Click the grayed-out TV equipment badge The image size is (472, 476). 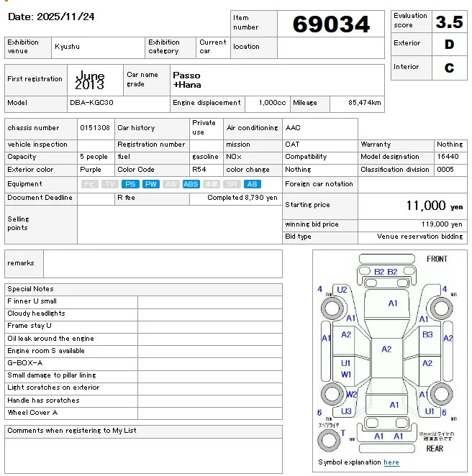tap(110, 184)
